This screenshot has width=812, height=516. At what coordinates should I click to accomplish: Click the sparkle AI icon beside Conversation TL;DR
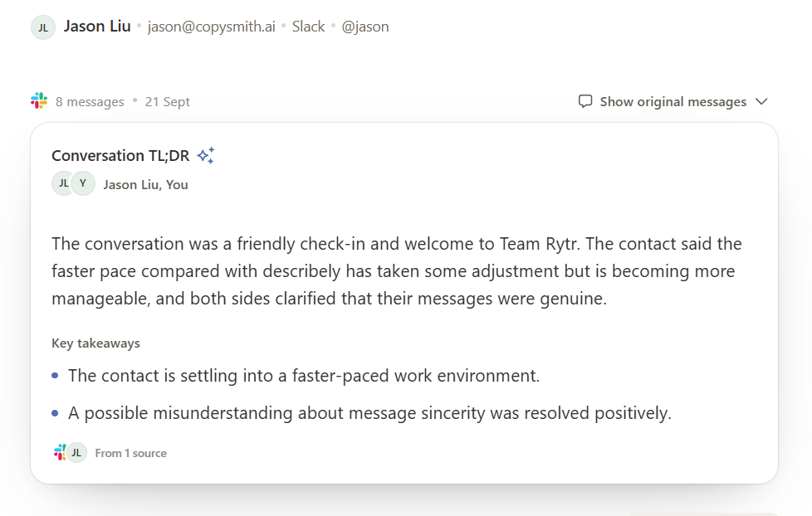pyautogui.click(x=206, y=155)
